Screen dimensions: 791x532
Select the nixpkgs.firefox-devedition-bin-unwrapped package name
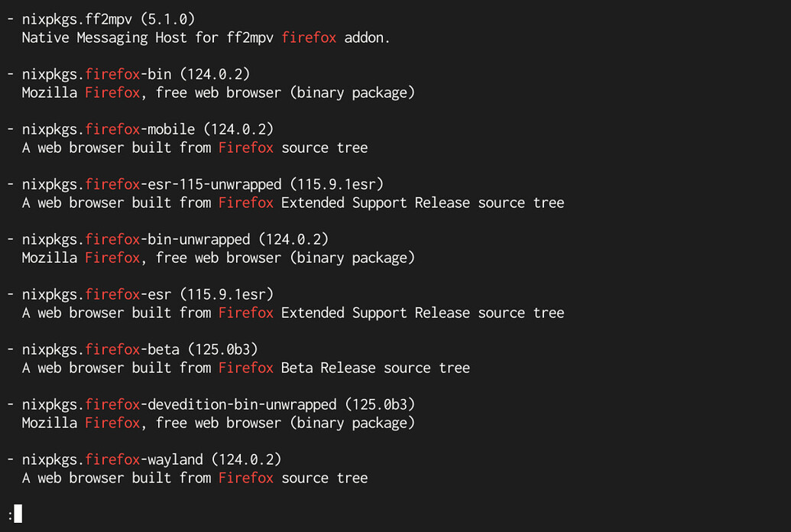point(179,404)
